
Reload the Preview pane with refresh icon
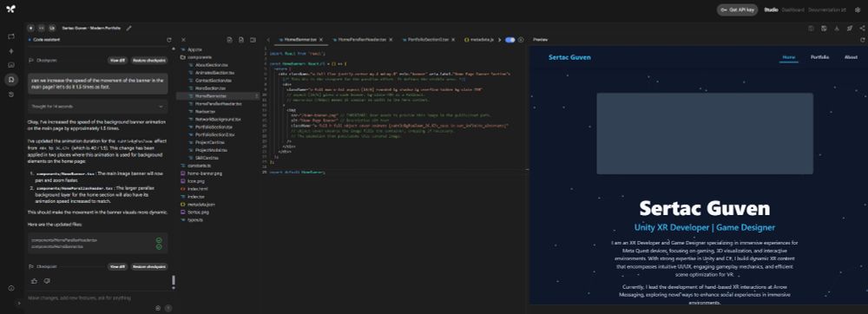862,40
